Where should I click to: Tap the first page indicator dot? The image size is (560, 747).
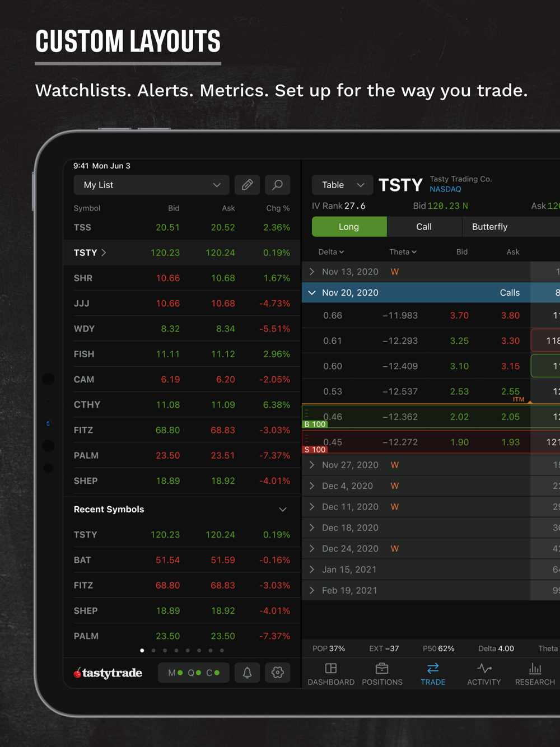(x=142, y=651)
